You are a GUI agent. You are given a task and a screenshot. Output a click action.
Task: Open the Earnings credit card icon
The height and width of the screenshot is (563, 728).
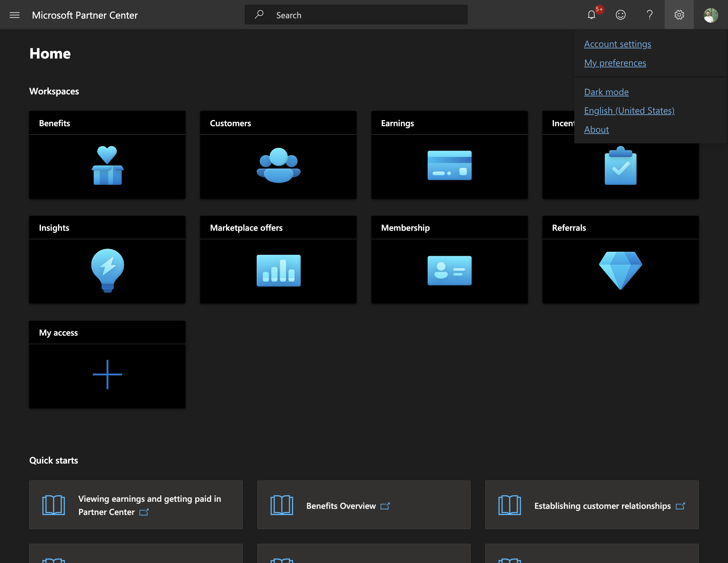coord(449,165)
